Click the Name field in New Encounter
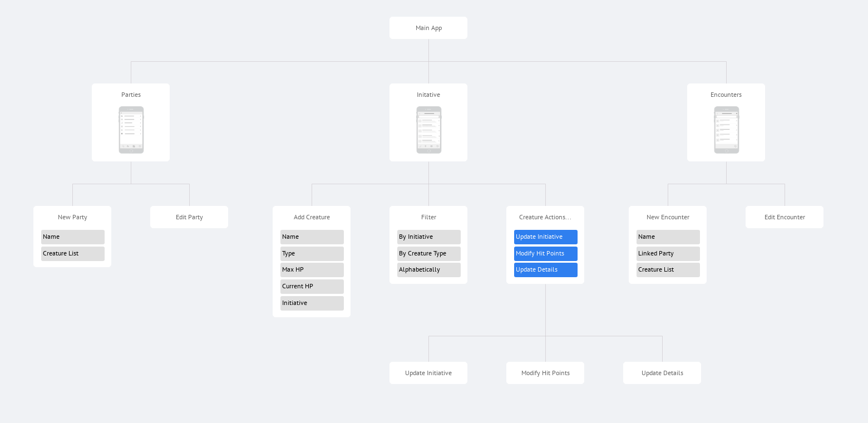 tap(668, 237)
